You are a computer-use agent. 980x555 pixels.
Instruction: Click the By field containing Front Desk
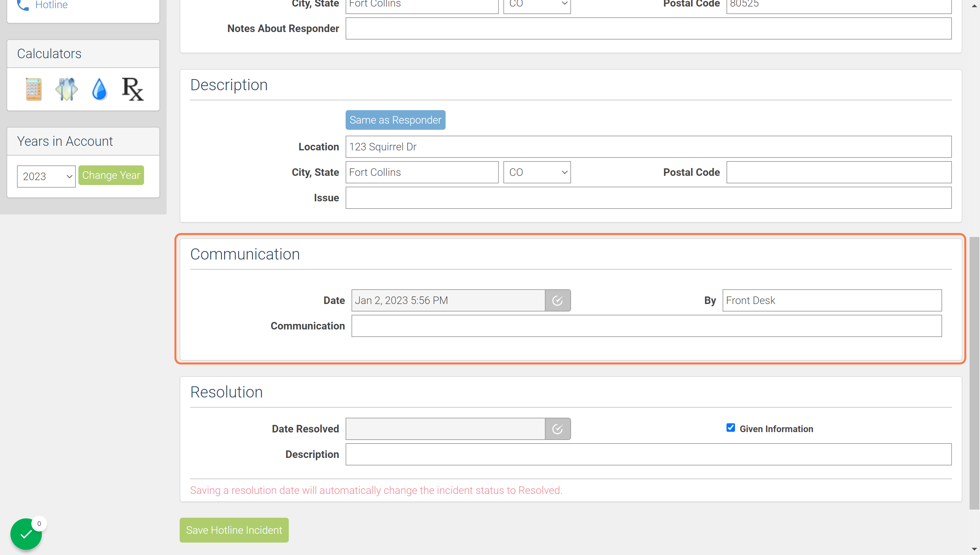[832, 300]
